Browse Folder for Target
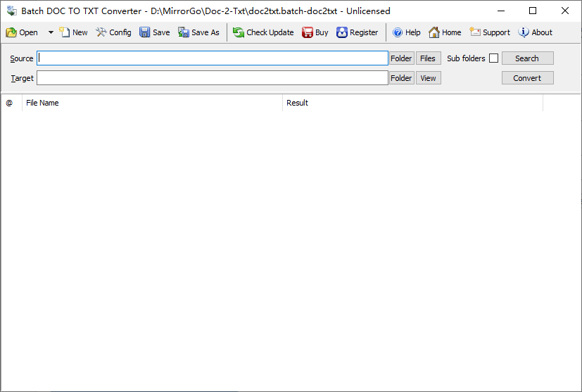 tap(402, 78)
